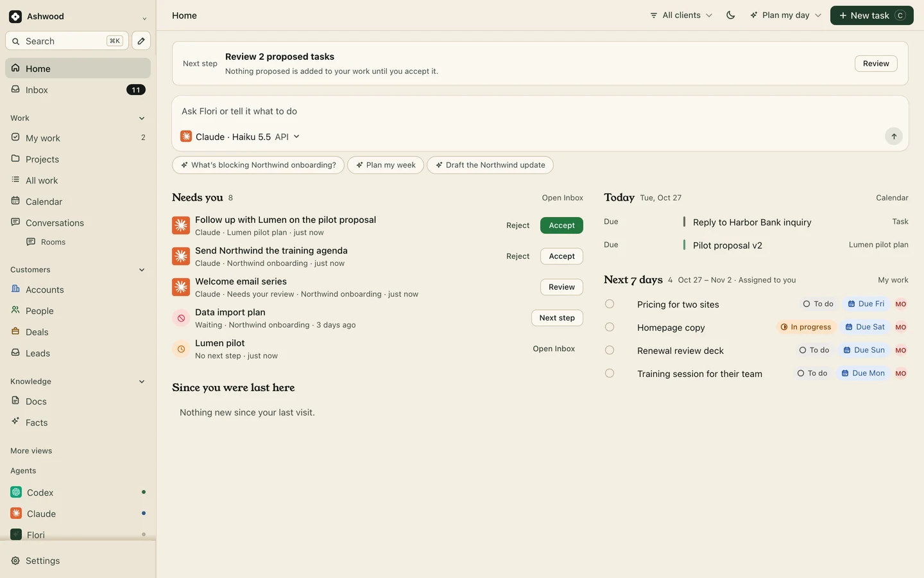Open the Claude Haiku 5.5 model selector
Screen dimensions: 924x578
pyautogui.click(x=240, y=137)
